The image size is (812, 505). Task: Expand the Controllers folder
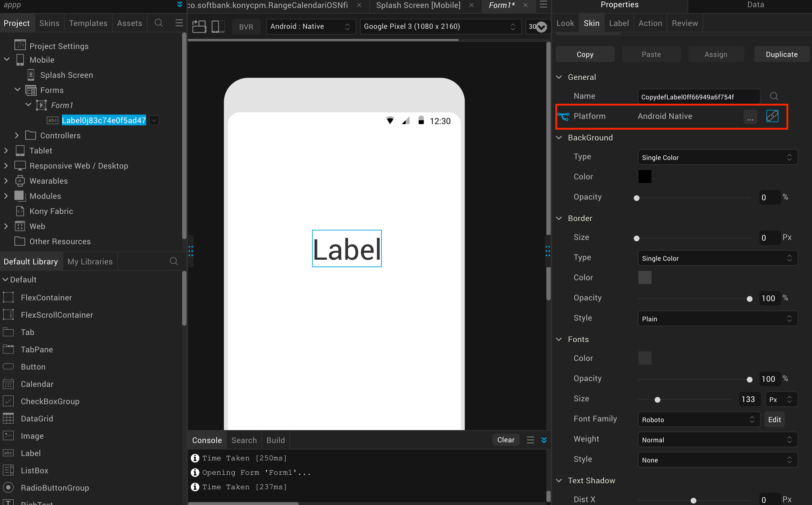tap(17, 135)
